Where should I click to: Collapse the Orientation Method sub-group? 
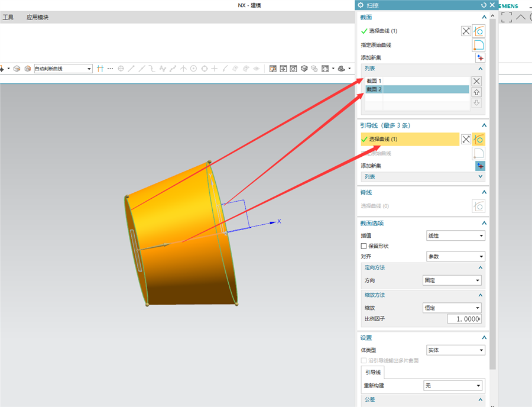tap(481, 267)
